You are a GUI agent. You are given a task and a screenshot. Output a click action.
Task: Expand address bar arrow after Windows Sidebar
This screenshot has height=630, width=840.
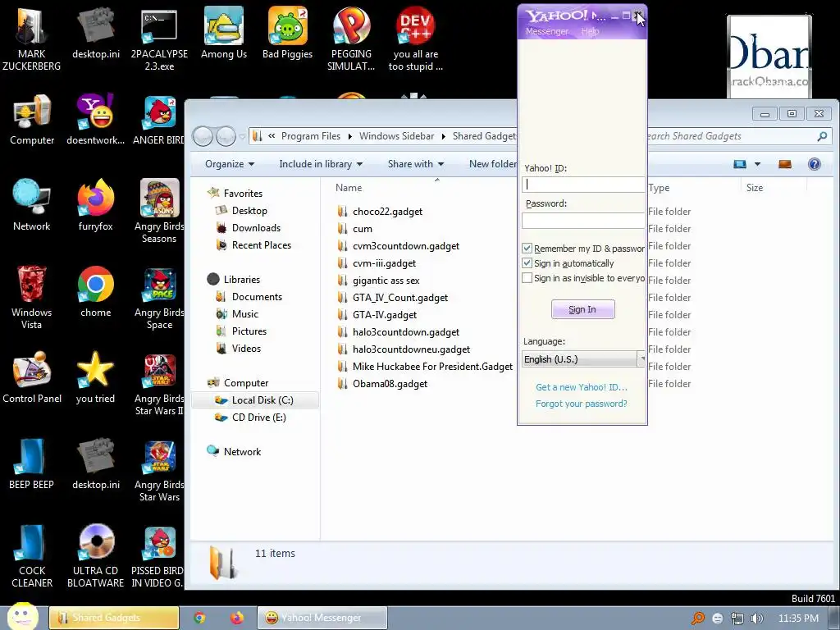444,137
